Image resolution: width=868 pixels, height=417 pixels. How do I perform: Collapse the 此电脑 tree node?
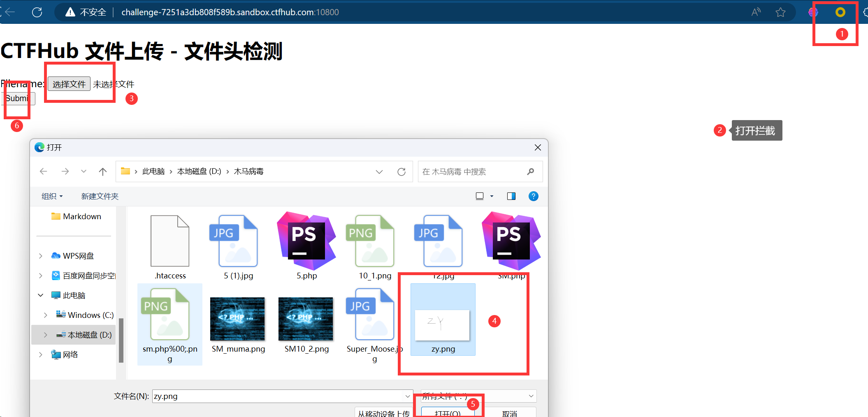pos(40,295)
